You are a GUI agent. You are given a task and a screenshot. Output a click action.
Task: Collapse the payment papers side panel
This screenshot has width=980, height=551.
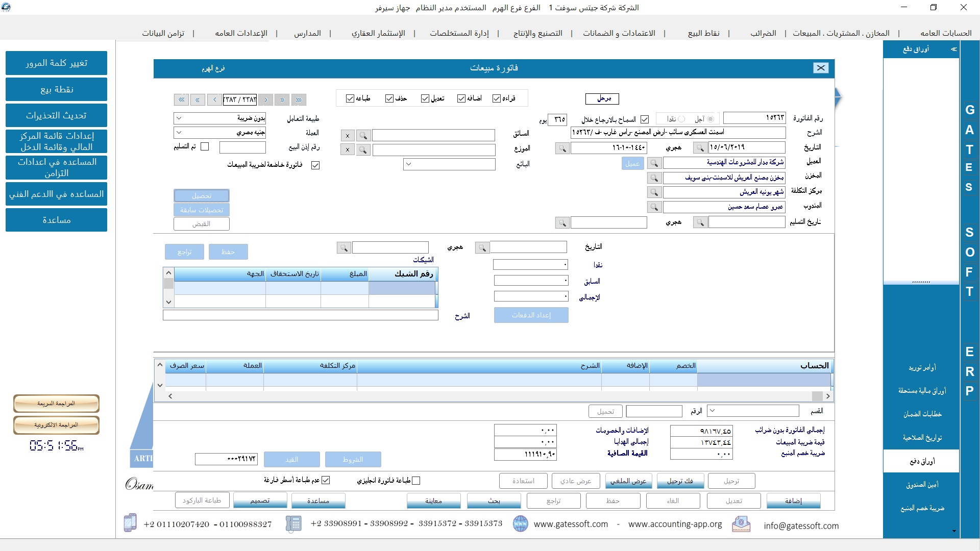pos(953,49)
